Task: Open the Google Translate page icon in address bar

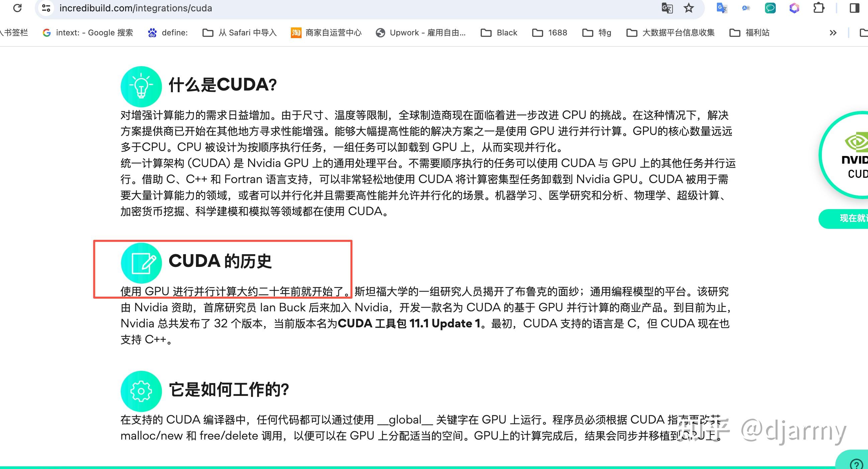Action: coord(667,8)
